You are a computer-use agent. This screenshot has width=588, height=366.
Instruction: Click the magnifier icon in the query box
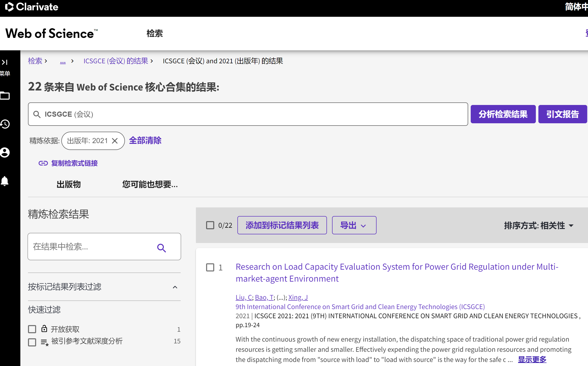[x=37, y=114]
